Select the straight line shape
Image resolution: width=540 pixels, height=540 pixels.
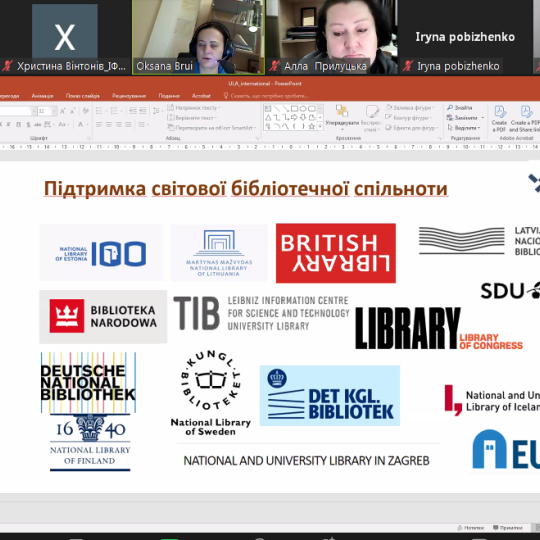[277, 109]
